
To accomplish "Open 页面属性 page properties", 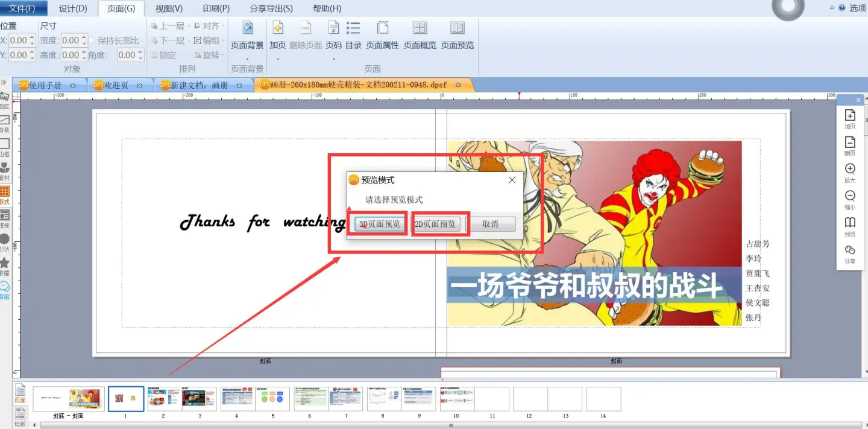I will (x=382, y=35).
